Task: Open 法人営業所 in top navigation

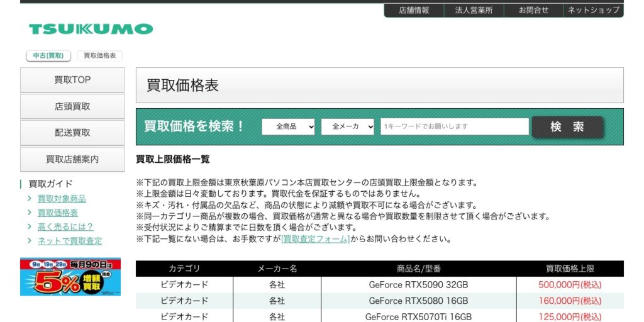Action: coord(474,11)
